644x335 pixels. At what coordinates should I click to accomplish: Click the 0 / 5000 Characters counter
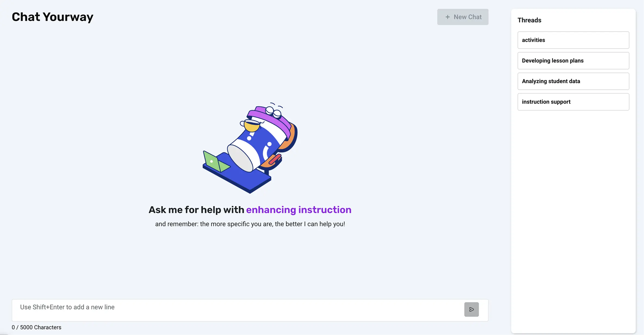pos(36,327)
